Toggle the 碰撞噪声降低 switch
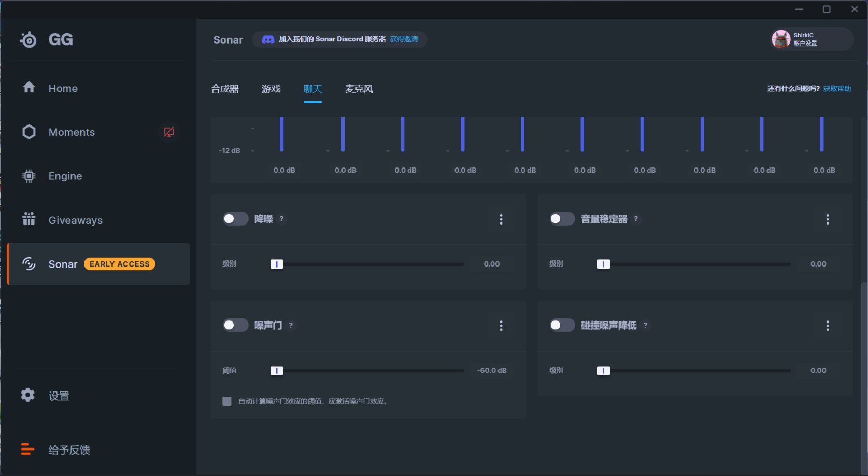 point(562,325)
